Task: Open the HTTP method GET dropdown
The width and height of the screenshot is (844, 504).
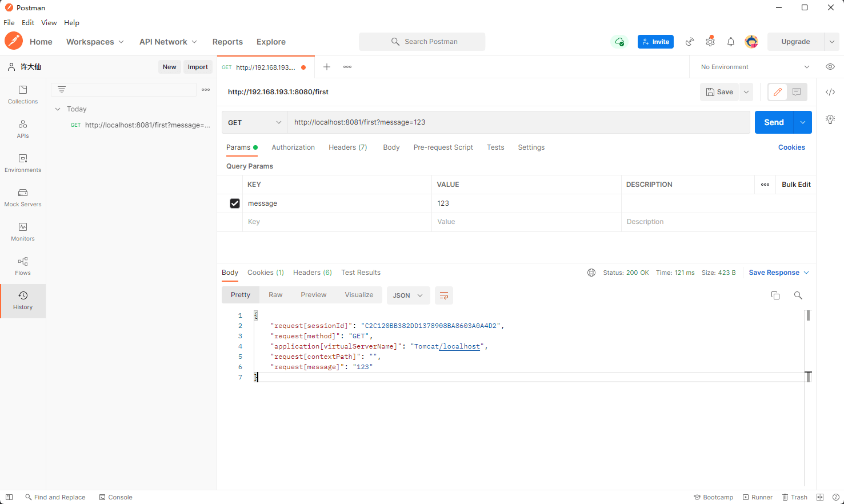Action: click(x=254, y=122)
